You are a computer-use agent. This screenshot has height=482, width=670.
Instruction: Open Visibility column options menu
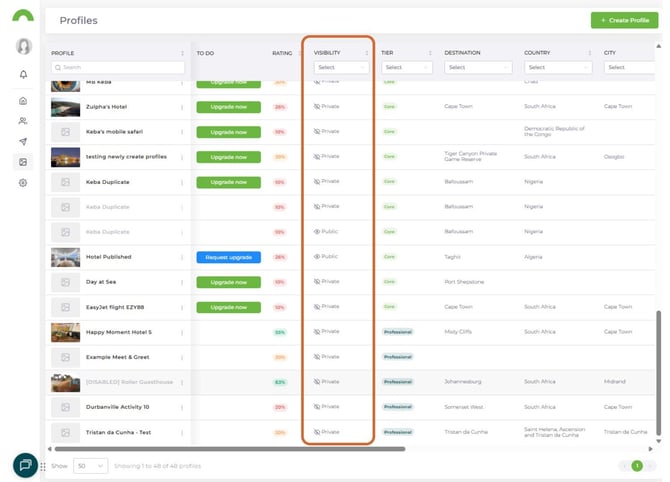point(367,53)
